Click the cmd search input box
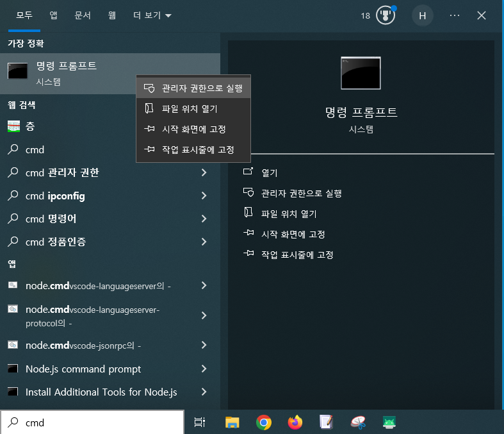 point(92,422)
